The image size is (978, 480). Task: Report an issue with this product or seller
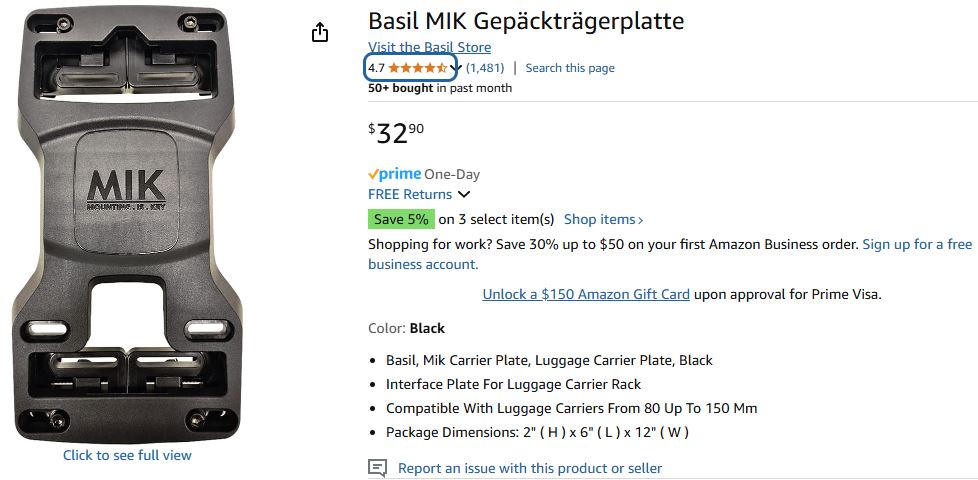click(x=530, y=468)
